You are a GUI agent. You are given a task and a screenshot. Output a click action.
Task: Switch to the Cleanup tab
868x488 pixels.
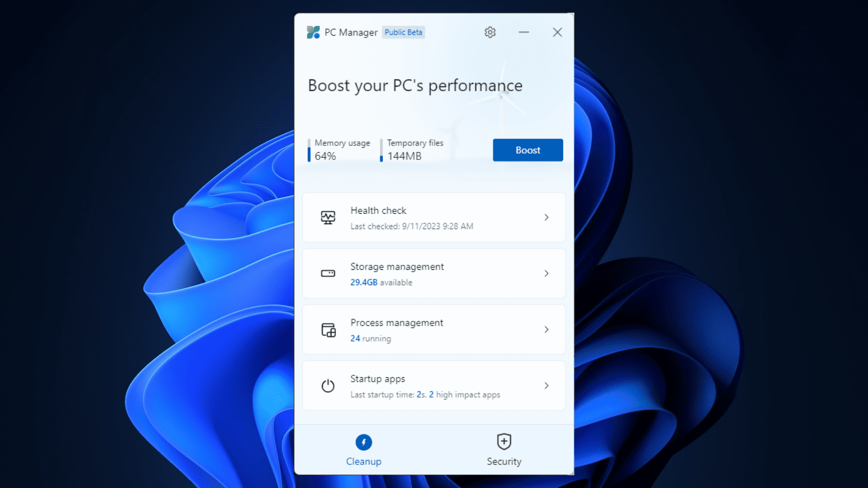click(x=364, y=461)
